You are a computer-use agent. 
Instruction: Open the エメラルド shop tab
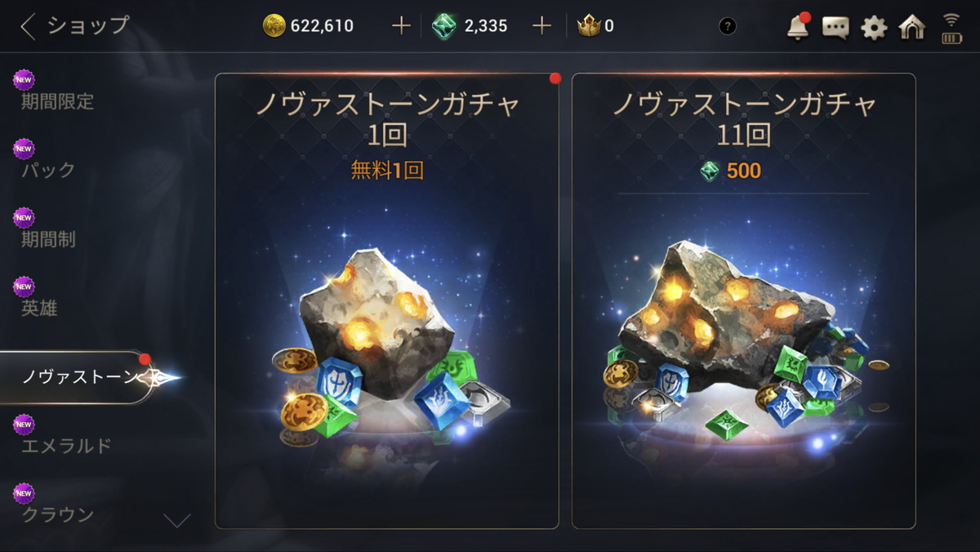(66, 446)
